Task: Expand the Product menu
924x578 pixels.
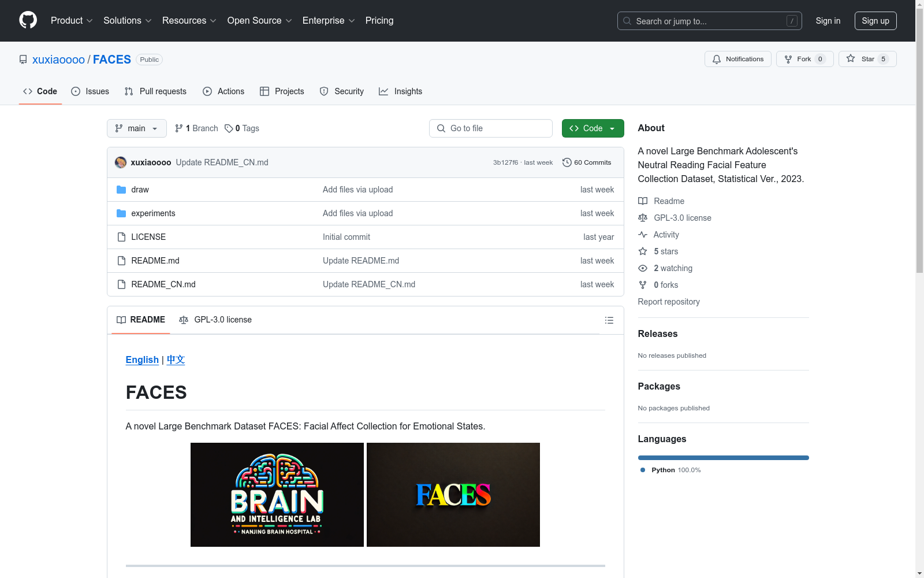Action: (72, 21)
